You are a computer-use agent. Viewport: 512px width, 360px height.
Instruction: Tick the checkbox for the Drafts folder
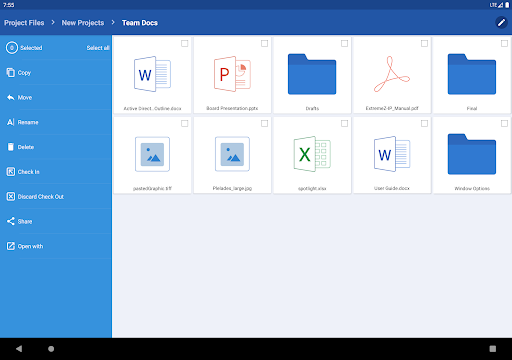(344, 43)
